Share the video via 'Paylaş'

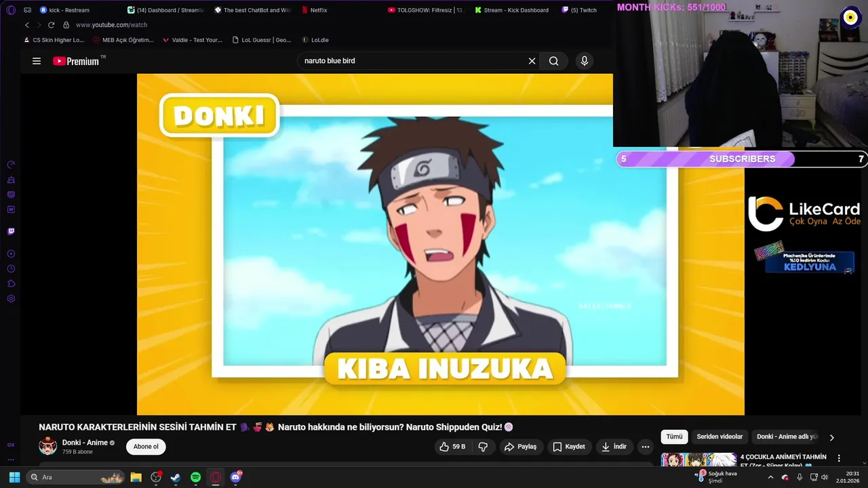click(x=521, y=447)
